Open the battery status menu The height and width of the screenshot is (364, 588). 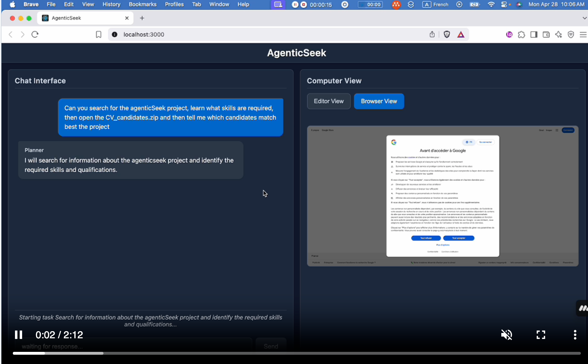[475, 5]
